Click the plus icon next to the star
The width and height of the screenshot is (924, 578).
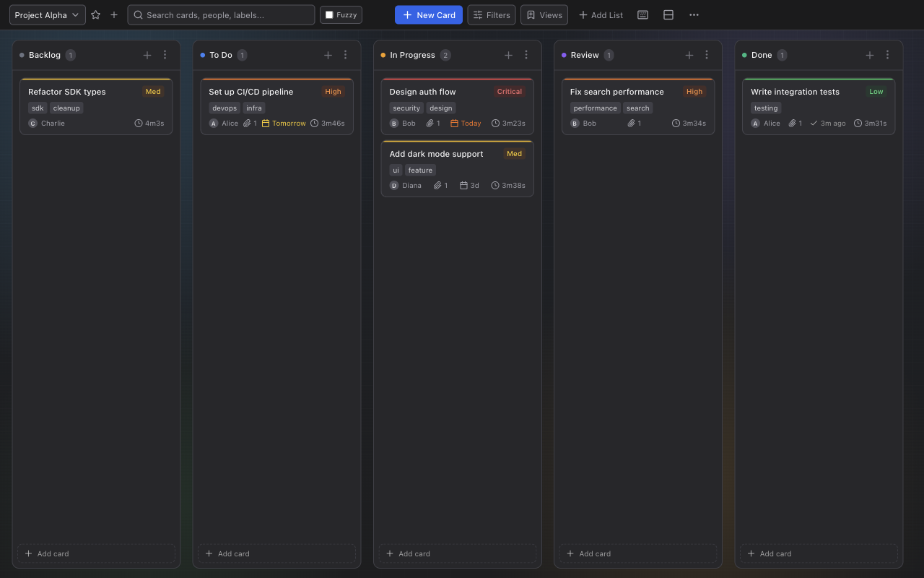coord(113,14)
